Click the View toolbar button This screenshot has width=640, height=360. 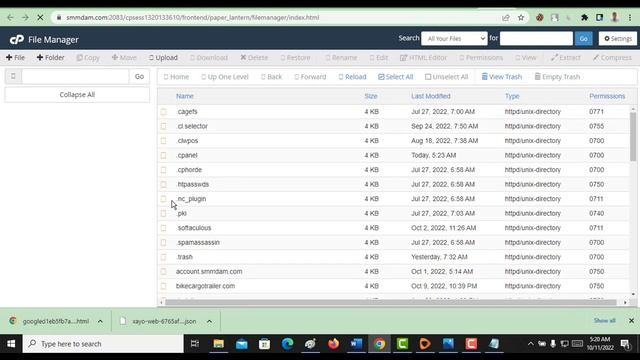pyautogui.click(x=526, y=58)
